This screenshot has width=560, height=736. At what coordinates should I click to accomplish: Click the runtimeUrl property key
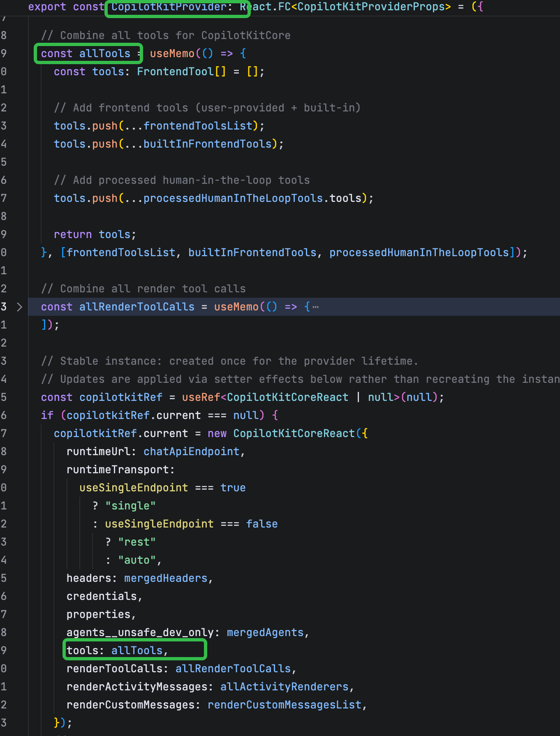click(x=98, y=451)
